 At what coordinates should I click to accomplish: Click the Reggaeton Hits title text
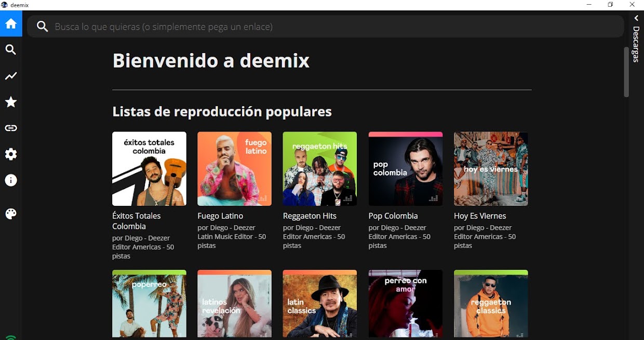(x=310, y=216)
